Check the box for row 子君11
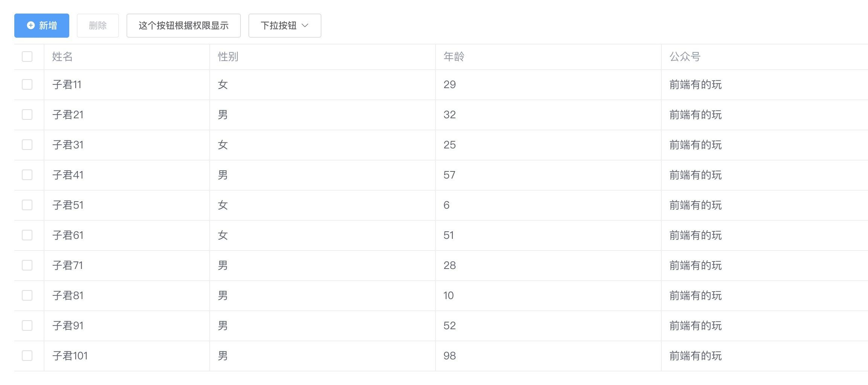Viewport: 868px width, 385px height. point(27,84)
